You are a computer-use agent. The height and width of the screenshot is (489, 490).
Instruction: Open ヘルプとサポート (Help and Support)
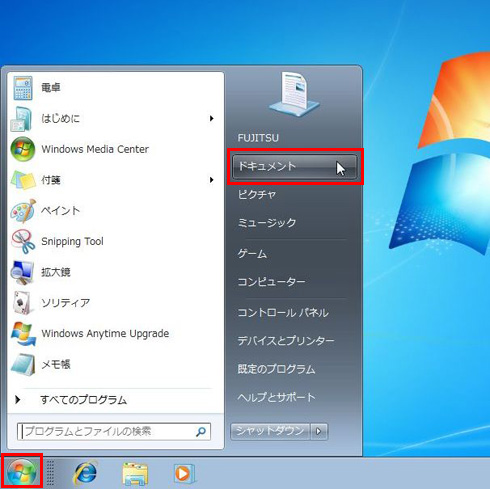pyautogui.click(x=276, y=397)
